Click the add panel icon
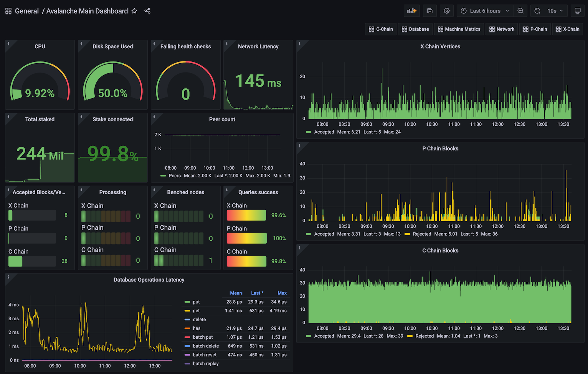588x374 pixels. pyautogui.click(x=411, y=11)
